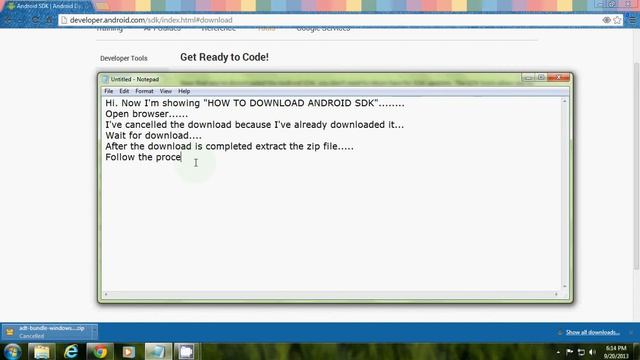Click the line "Wait for download...."
640x360 pixels.
pyautogui.click(x=153, y=136)
